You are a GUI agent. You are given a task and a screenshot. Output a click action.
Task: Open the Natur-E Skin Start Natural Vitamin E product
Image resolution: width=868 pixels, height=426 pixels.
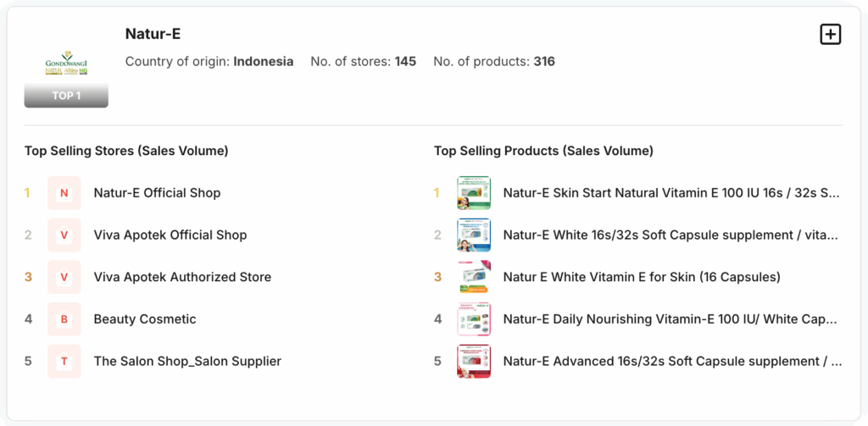click(x=672, y=193)
